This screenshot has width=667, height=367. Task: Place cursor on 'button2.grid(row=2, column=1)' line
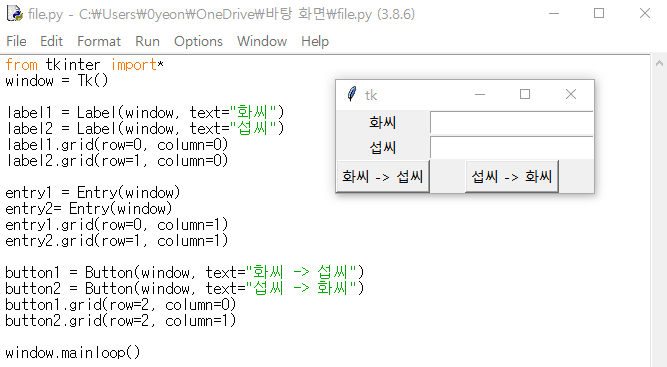(121, 321)
